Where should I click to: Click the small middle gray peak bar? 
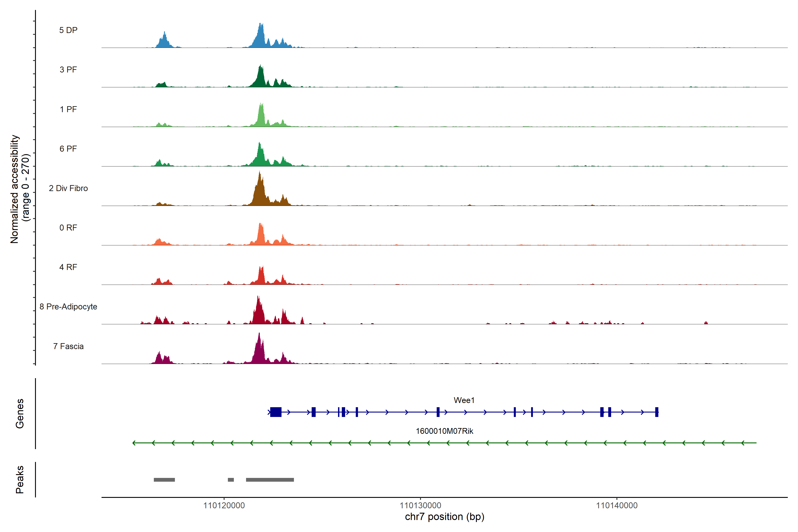pos(231,480)
